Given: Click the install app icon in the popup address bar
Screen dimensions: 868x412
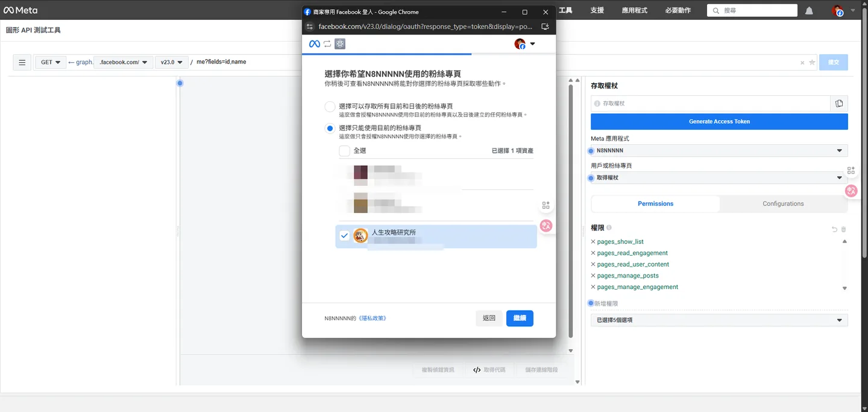Looking at the screenshot, I should [545, 27].
